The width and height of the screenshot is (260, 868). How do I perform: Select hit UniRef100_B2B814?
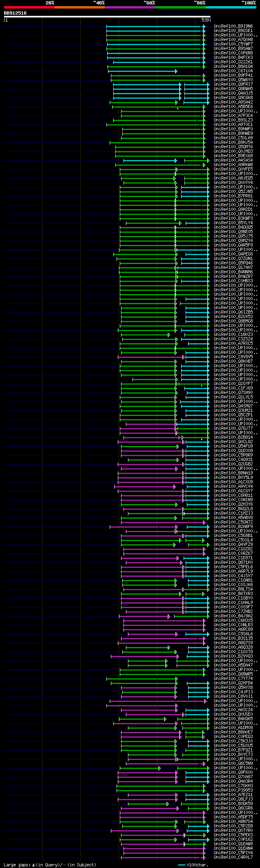pyautogui.click(x=233, y=437)
